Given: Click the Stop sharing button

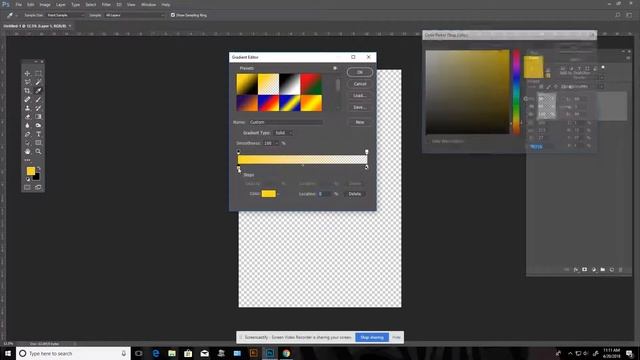Looking at the screenshot, I should point(372,337).
